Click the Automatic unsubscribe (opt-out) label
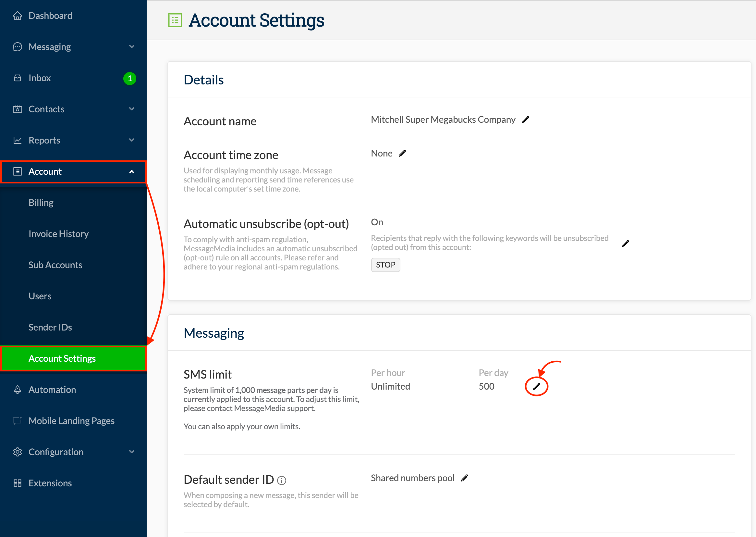Screen dimensions: 756x537 pos(266,224)
